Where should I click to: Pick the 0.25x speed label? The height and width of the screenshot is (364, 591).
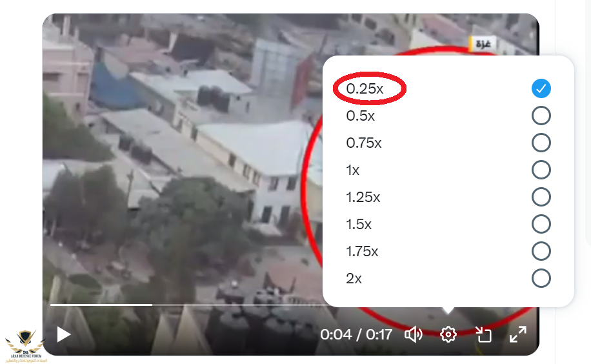(x=365, y=88)
